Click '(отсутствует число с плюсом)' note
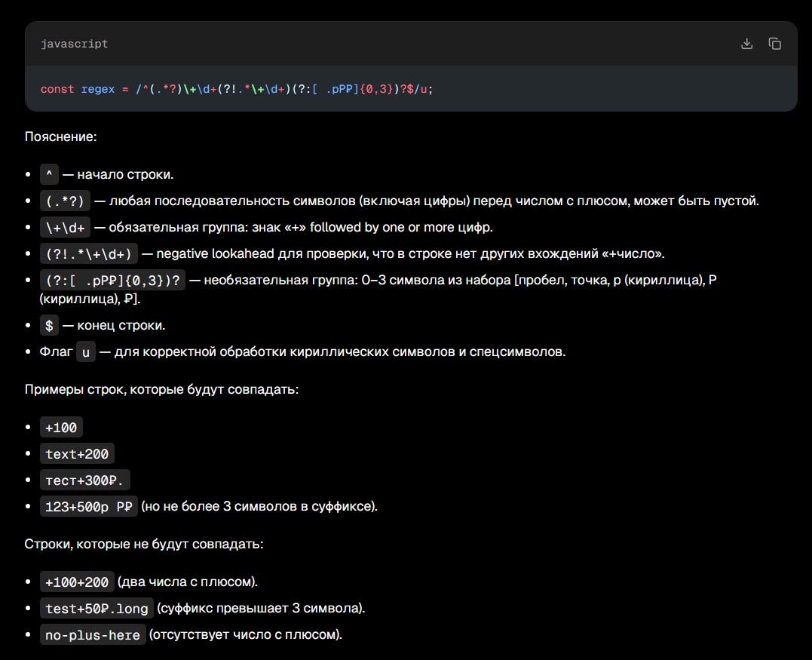This screenshot has width=812, height=660. click(246, 634)
